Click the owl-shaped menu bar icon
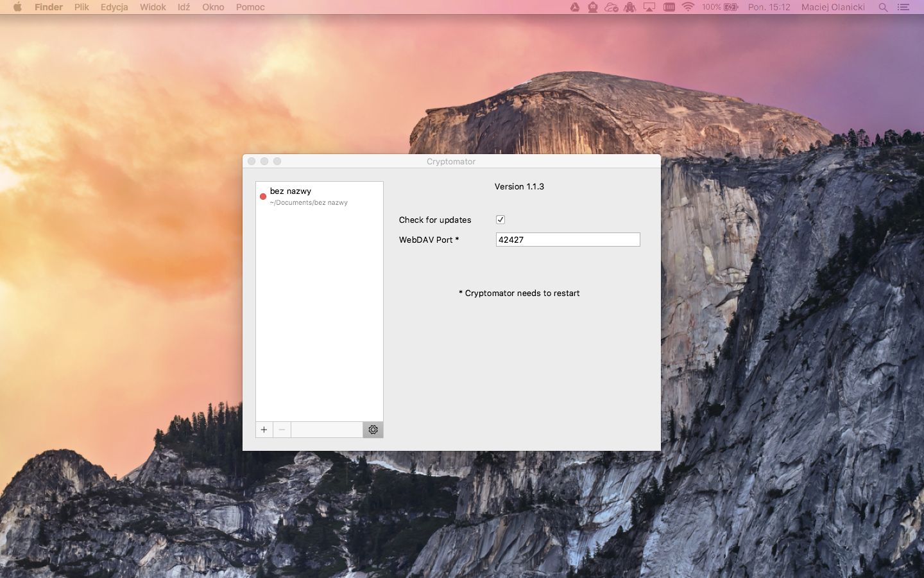The image size is (924, 578). (593, 7)
